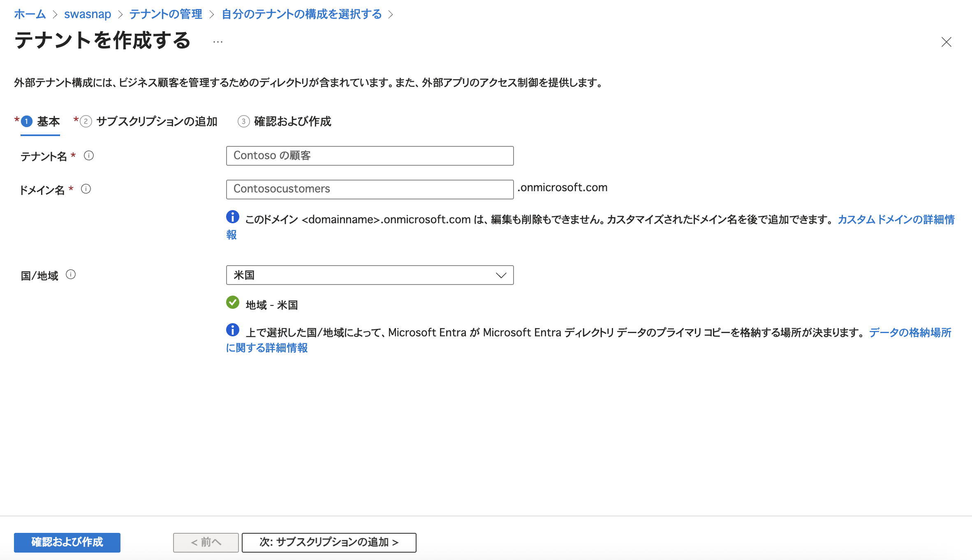Select the 基本 tab
Viewport: 972px width, 560px height.
pyautogui.click(x=48, y=121)
